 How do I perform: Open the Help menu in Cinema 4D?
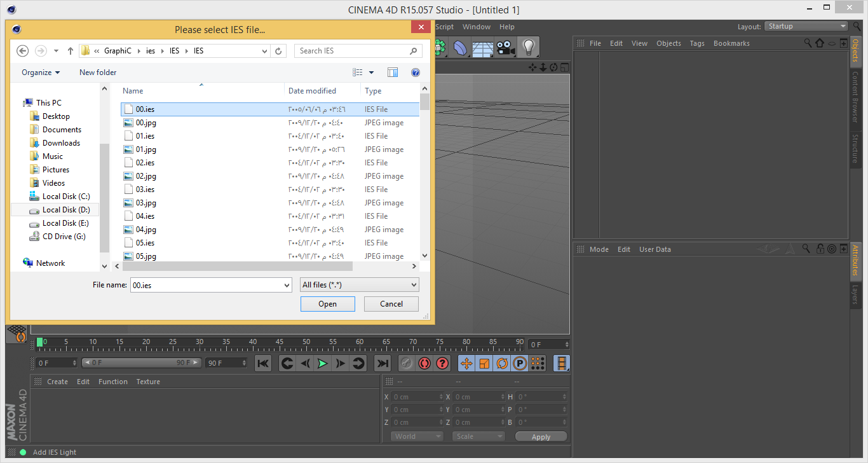[507, 27]
